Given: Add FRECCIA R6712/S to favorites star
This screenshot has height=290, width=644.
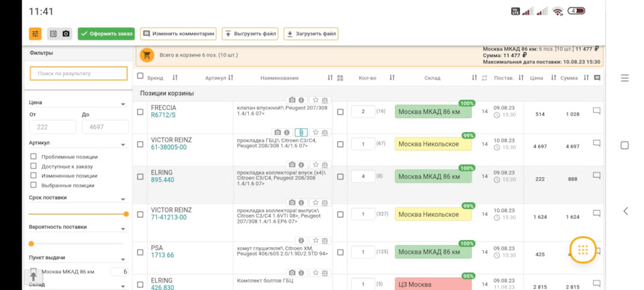Looking at the screenshot, I should (x=315, y=100).
